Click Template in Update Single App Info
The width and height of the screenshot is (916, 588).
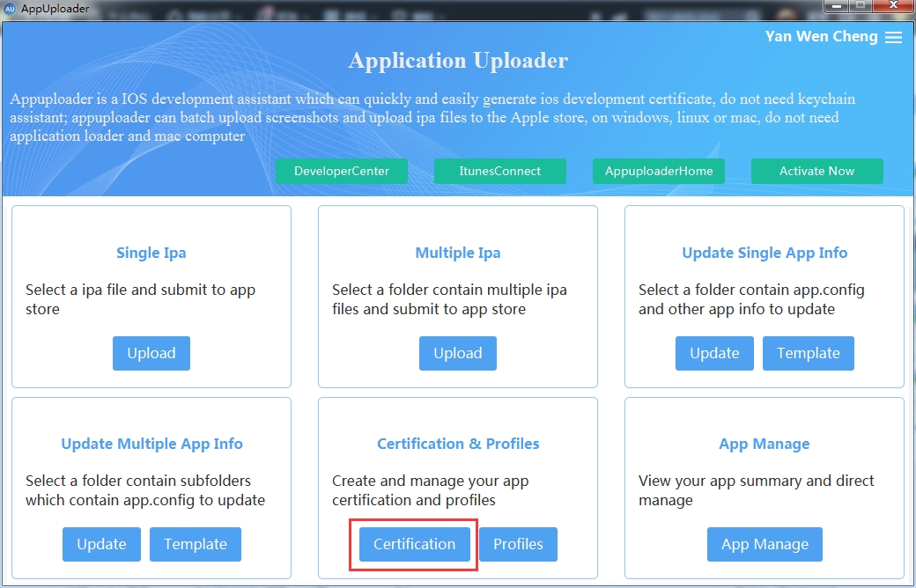[x=808, y=353]
